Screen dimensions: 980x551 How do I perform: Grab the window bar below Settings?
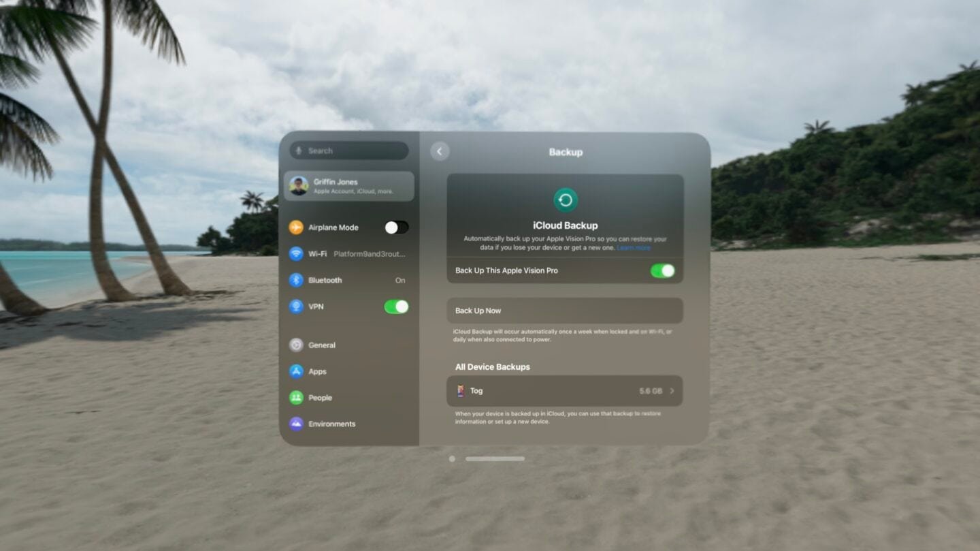point(495,459)
